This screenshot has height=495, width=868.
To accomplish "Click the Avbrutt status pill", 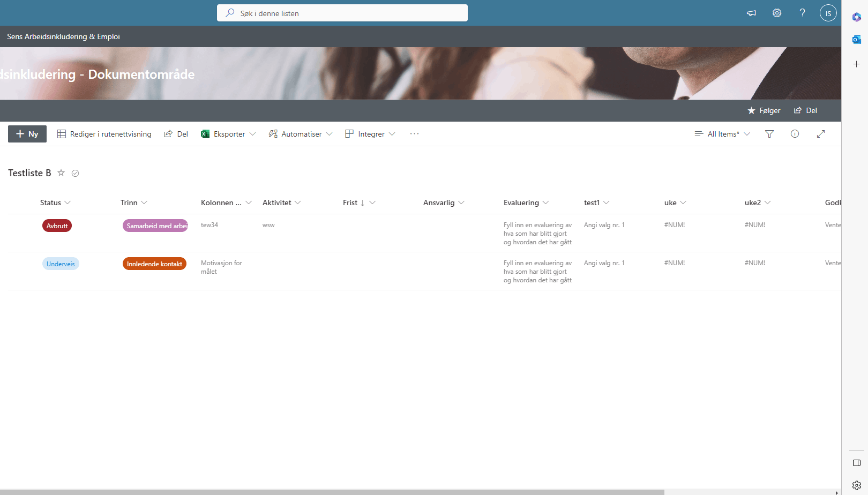I will tap(57, 226).
